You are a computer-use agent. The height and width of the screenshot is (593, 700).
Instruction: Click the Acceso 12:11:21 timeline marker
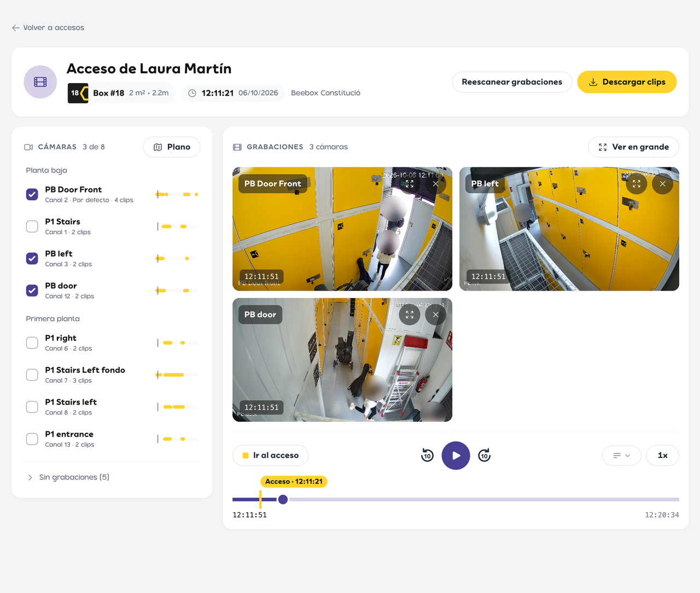click(x=294, y=481)
